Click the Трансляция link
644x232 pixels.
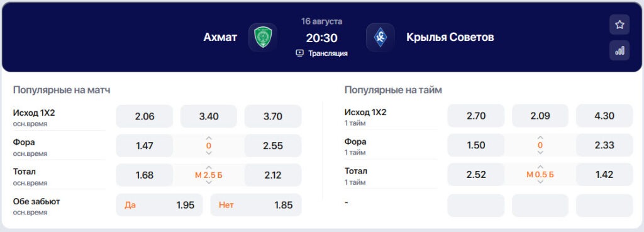point(328,53)
